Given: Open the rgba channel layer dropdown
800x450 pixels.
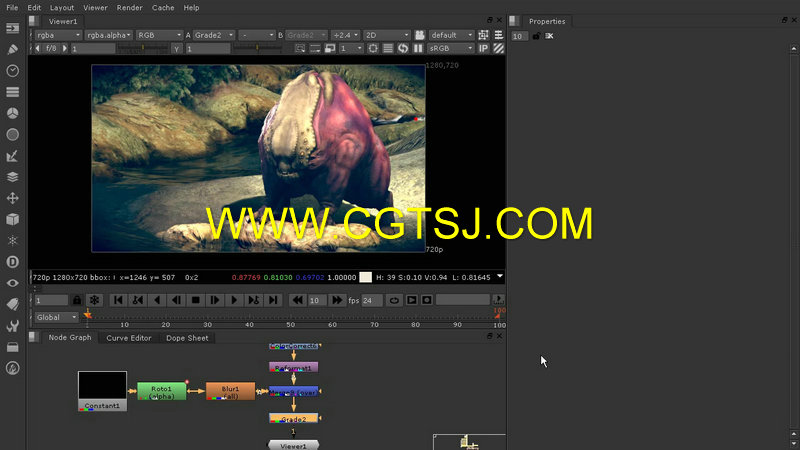Looking at the screenshot, I should pos(58,35).
